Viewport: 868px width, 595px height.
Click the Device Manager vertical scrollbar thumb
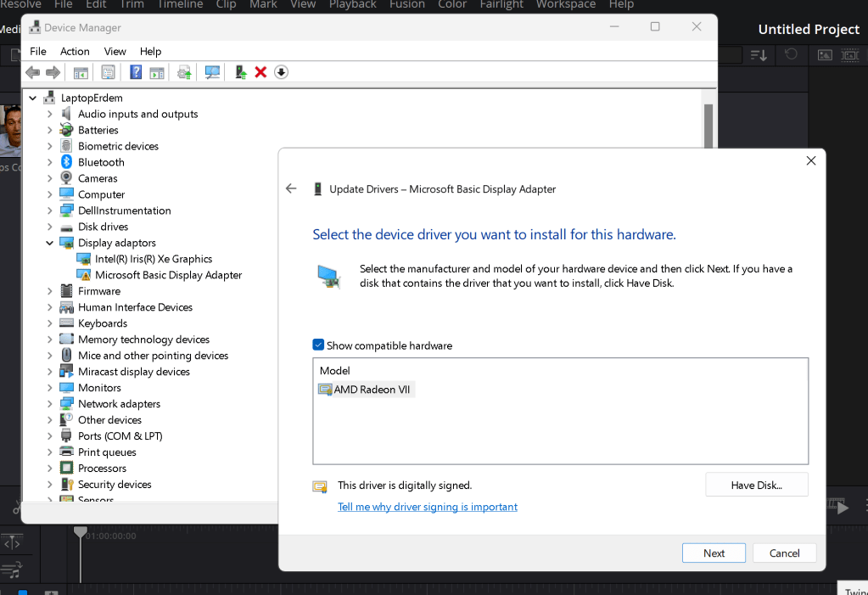708,126
